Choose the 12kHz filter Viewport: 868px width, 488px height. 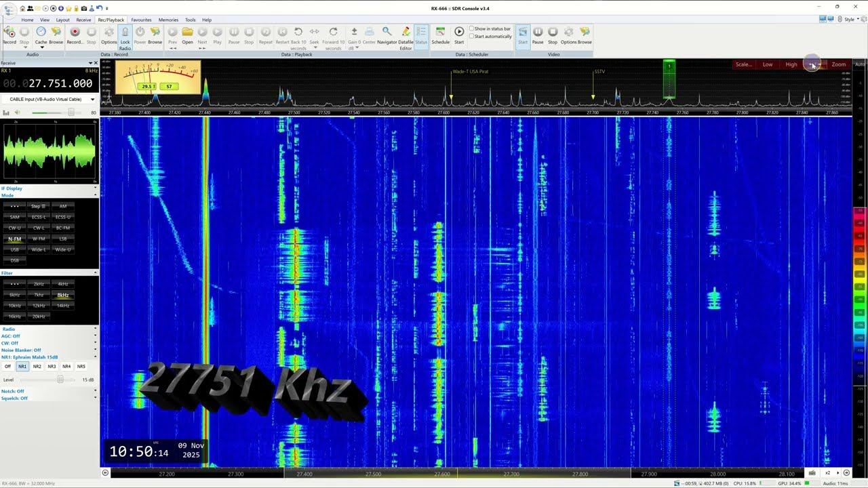coord(39,306)
